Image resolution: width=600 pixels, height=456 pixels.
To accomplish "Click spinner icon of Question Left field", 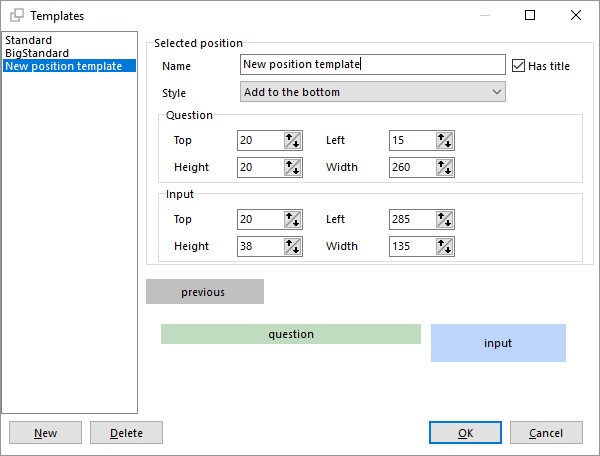I will (x=445, y=140).
